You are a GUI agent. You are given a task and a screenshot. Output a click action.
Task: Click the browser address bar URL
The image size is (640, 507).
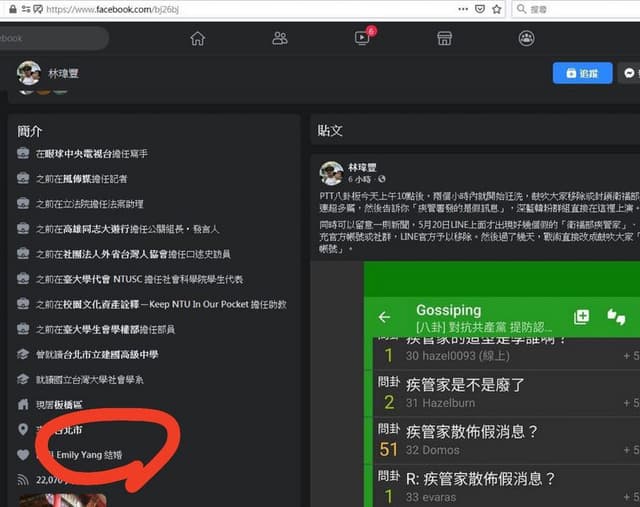(x=112, y=9)
